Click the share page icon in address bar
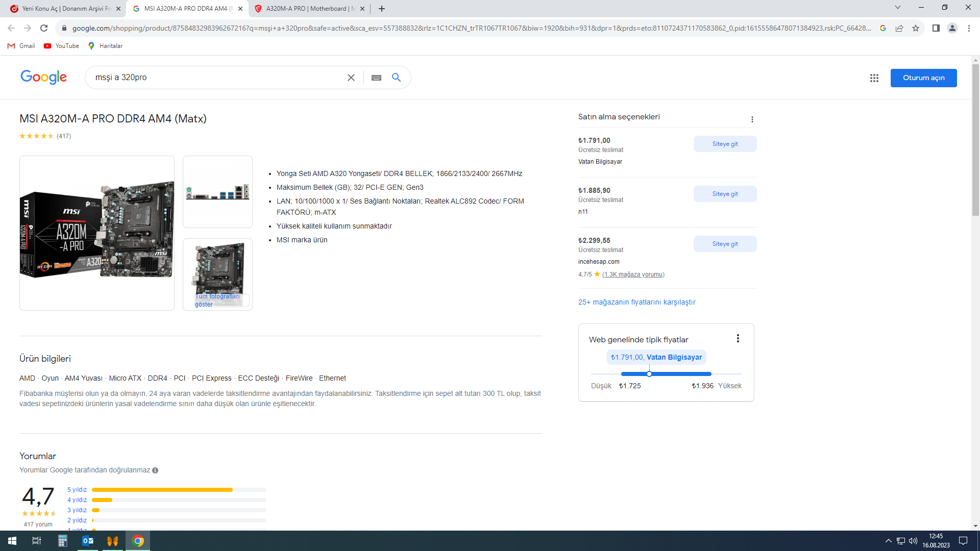The width and height of the screenshot is (980, 551). 899,28
